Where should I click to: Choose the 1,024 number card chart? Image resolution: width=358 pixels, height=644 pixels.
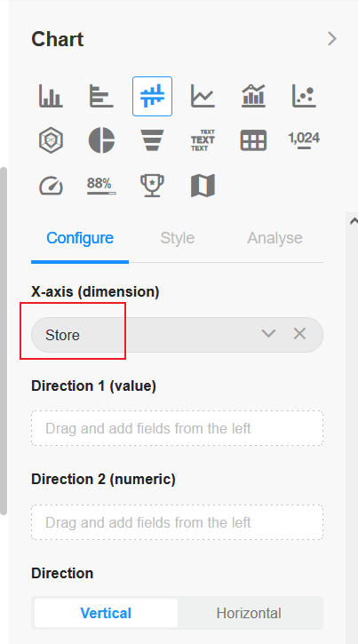point(304,140)
